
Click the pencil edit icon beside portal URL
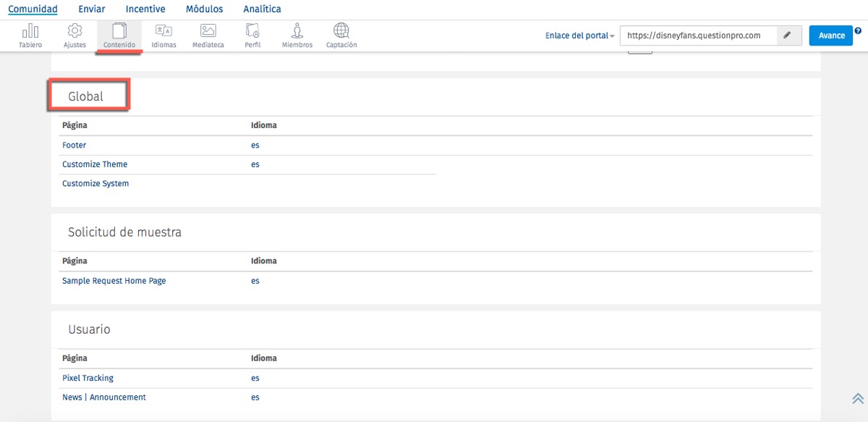[787, 35]
